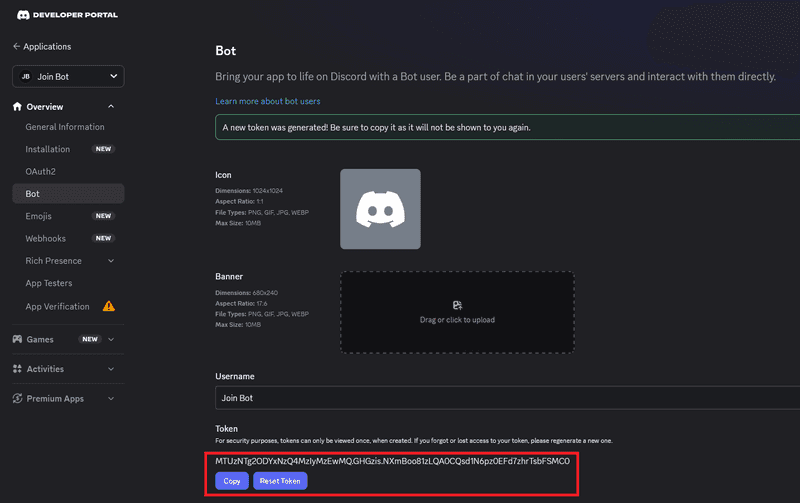This screenshot has width=800, height=503.
Task: Click the NEW badge next to Installation
Action: (104, 149)
